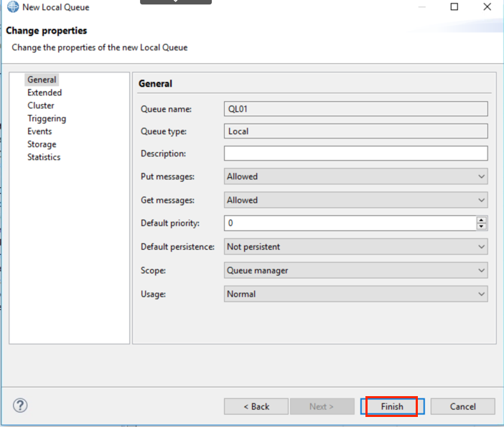Open the Scope dropdown

click(356, 271)
